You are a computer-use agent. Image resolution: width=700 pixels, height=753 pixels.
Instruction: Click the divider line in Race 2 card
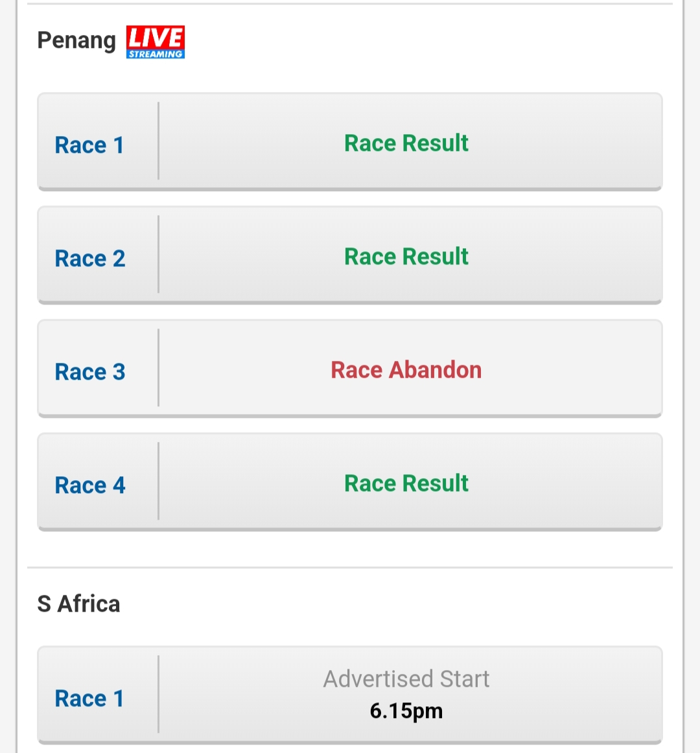pyautogui.click(x=158, y=255)
